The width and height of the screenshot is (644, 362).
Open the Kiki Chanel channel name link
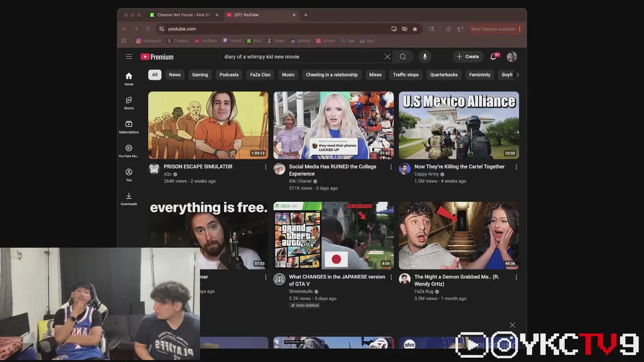[x=300, y=181]
